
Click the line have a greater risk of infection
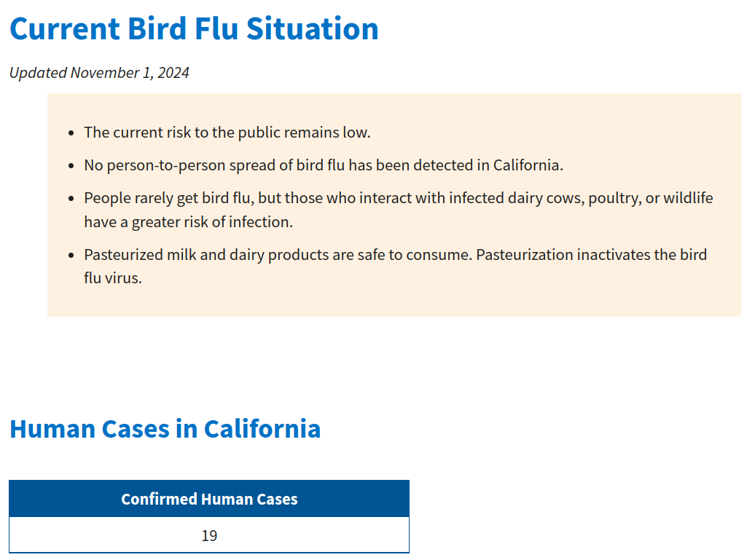188,222
